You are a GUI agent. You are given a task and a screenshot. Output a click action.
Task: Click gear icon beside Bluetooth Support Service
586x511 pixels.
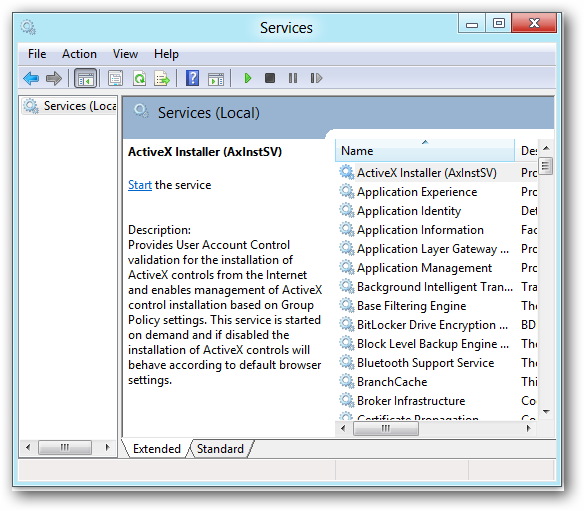(x=346, y=363)
